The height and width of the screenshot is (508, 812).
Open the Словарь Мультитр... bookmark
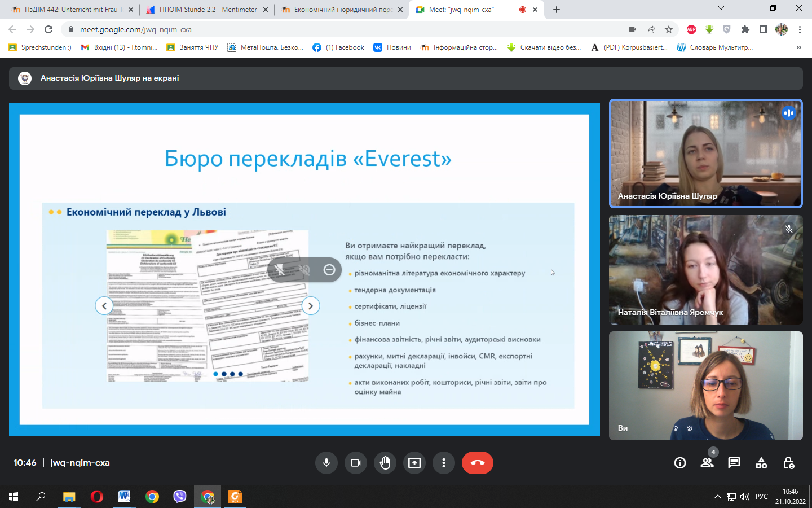pyautogui.click(x=714, y=47)
